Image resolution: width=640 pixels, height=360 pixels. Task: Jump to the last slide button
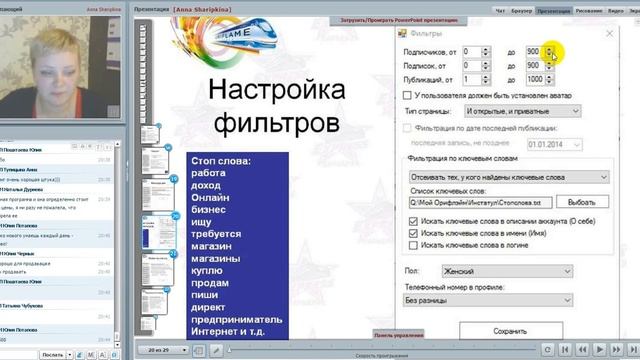point(633,350)
